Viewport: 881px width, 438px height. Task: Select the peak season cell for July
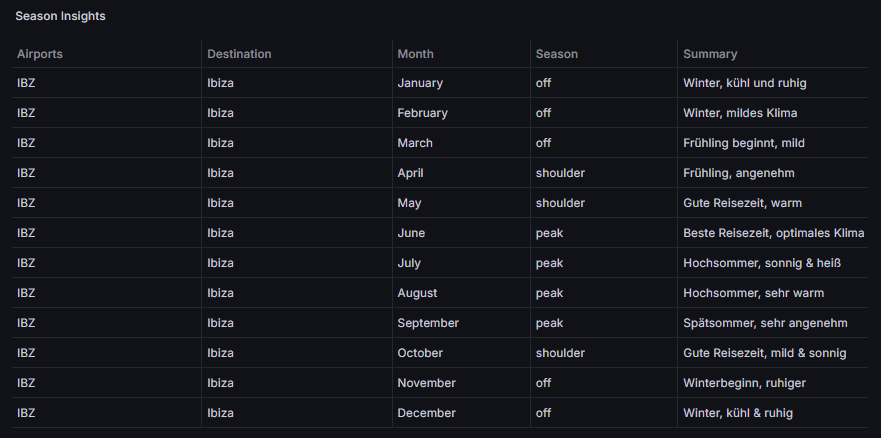click(549, 263)
